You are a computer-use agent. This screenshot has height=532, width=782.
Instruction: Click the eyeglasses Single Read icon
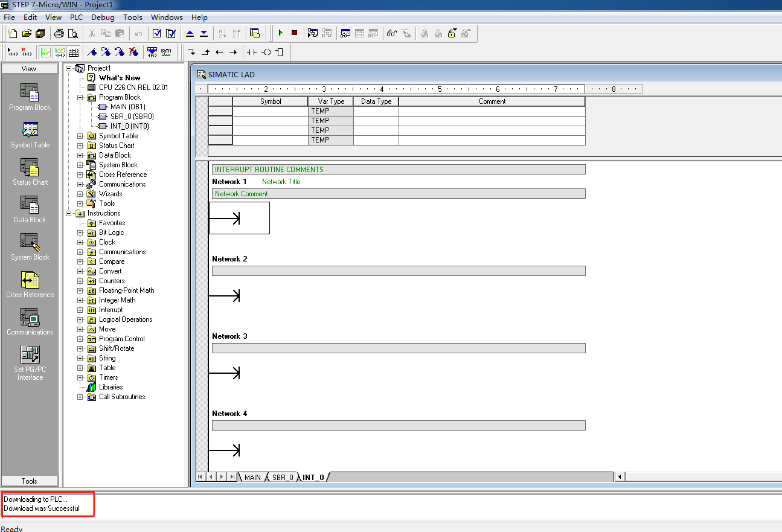pyautogui.click(x=393, y=33)
